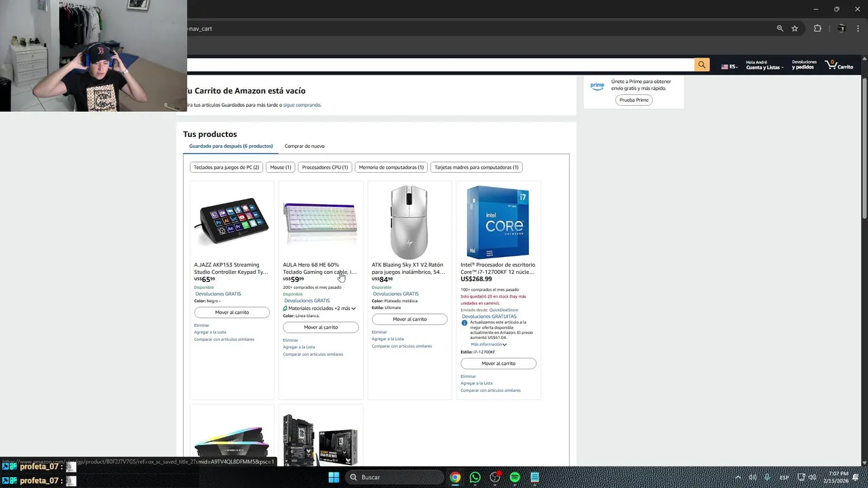Move AULA Hero 68 keyboard to cart
Screen dimensions: 868x488
coord(321,327)
